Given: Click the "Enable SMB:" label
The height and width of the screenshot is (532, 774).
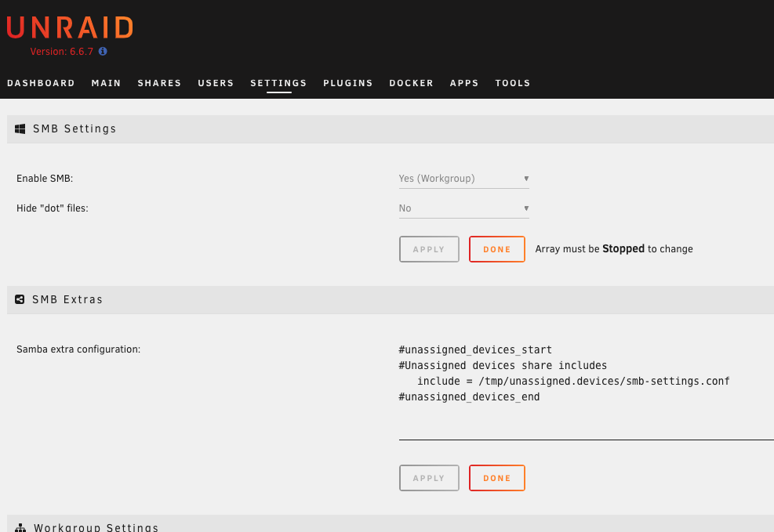Looking at the screenshot, I should tap(45, 179).
